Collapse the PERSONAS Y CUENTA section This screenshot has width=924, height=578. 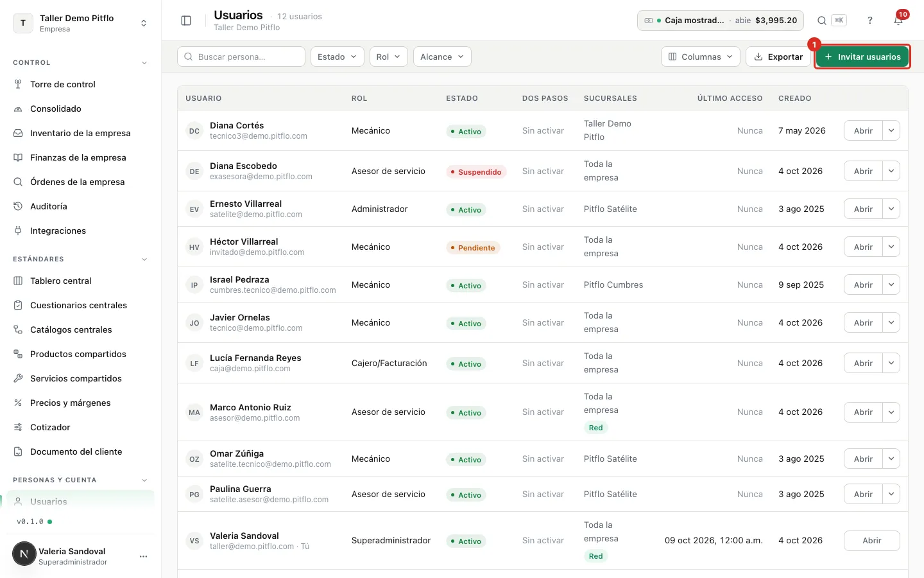coord(144,480)
